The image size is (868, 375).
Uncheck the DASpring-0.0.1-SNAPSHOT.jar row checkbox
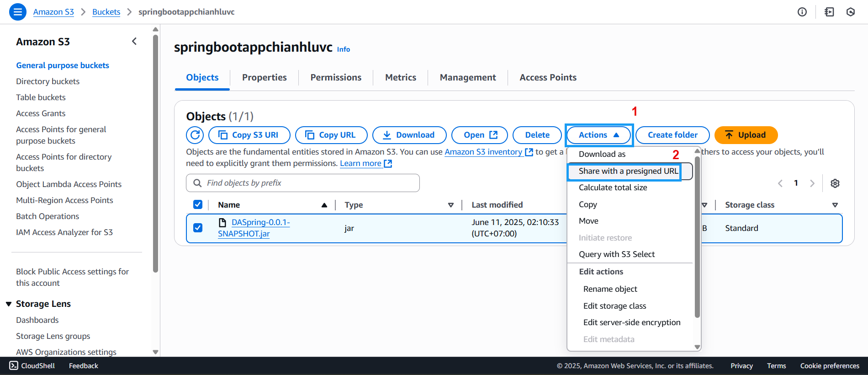[x=198, y=227]
